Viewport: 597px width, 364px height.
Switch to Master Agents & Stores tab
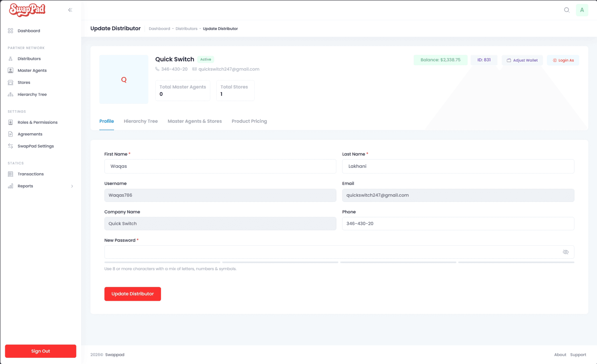[x=195, y=121]
